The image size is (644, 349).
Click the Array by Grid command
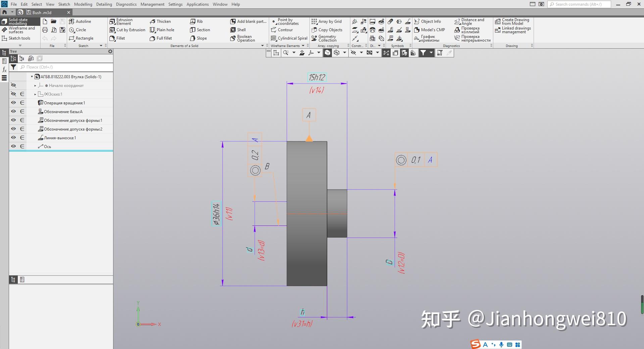(329, 21)
